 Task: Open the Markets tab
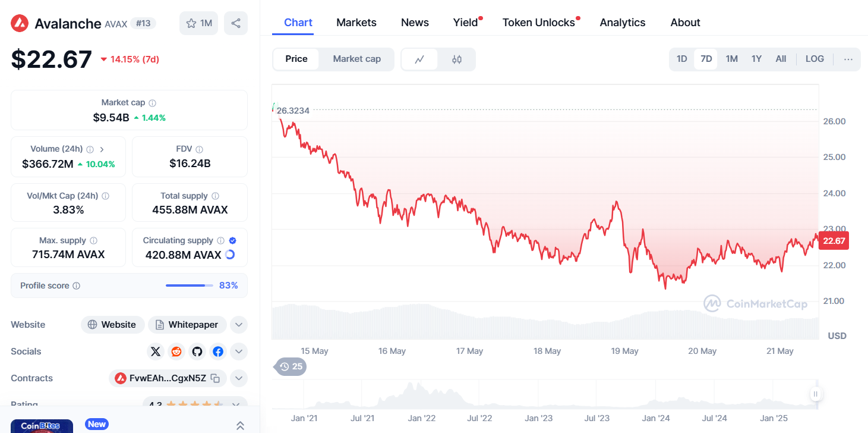coord(356,23)
